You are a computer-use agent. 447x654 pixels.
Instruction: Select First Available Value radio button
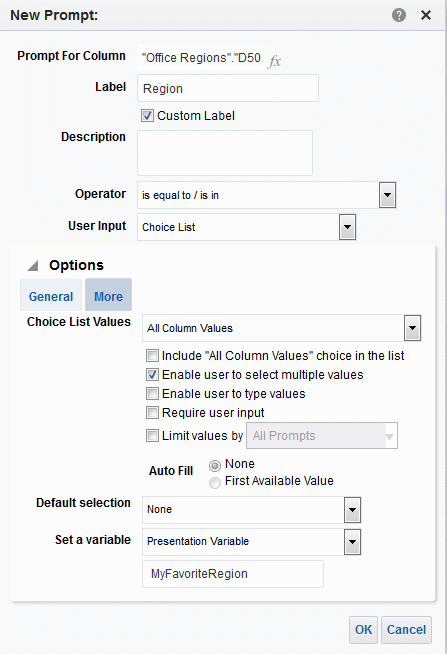tap(215, 483)
